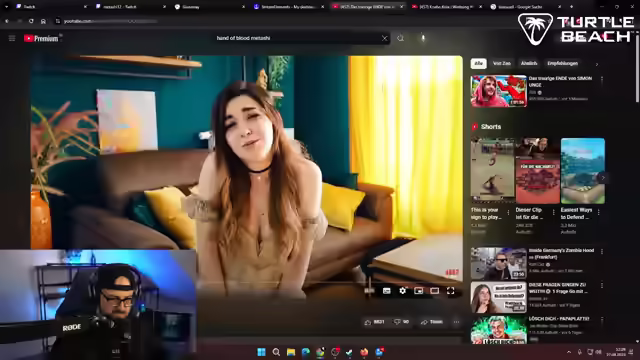Like the video with thumbs up
The height and width of the screenshot is (360, 640).
(x=374, y=322)
